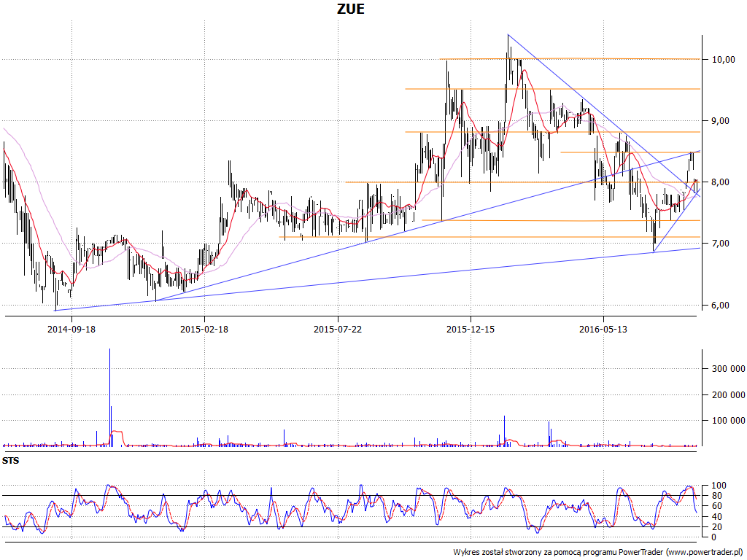Select the 20 level on STS axis
This screenshot has height=560, width=747.
coord(717,527)
